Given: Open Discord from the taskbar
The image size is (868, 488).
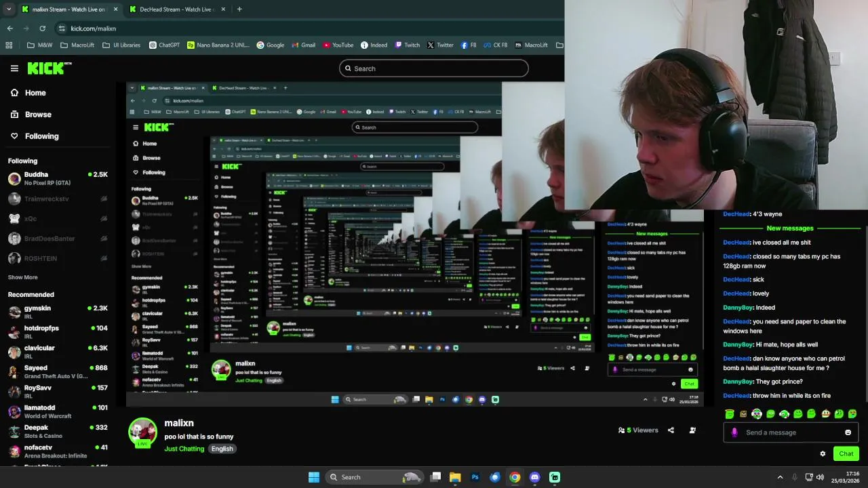Looking at the screenshot, I should 535,477.
